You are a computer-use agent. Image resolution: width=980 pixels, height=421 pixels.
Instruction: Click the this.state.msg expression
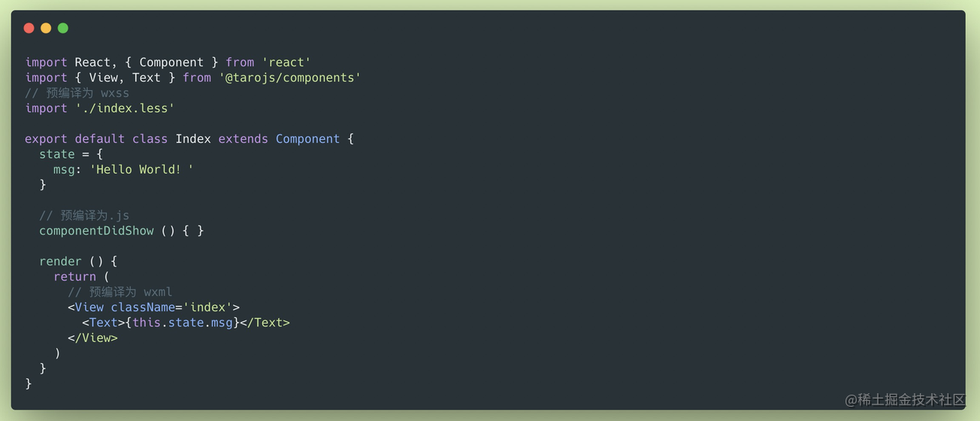(x=183, y=323)
